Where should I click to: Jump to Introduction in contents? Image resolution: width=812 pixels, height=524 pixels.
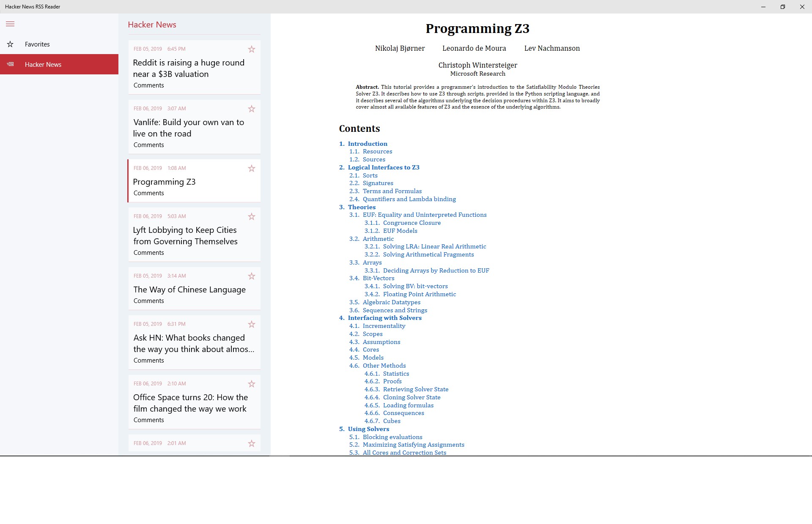pos(367,144)
